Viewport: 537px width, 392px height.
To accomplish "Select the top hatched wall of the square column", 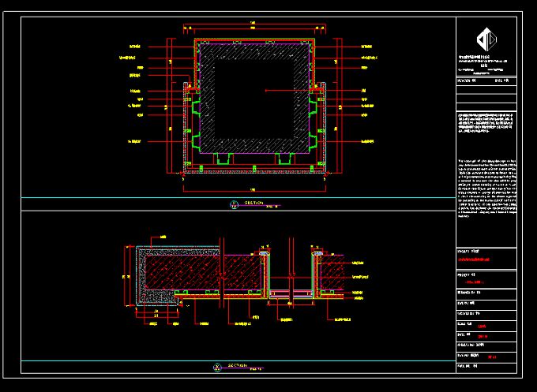I will click(x=254, y=49).
